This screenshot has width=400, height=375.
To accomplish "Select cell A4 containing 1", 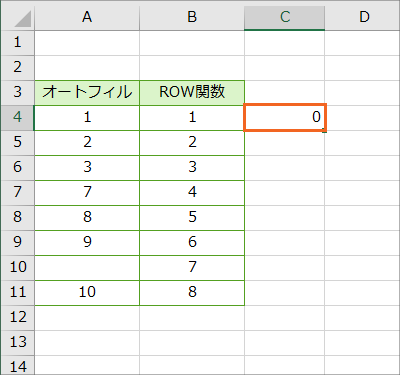I will [x=87, y=118].
